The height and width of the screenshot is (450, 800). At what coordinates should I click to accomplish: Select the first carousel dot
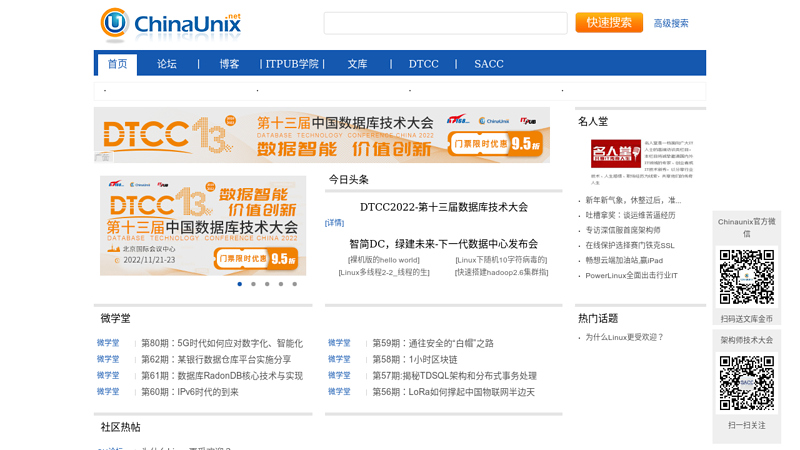240,284
